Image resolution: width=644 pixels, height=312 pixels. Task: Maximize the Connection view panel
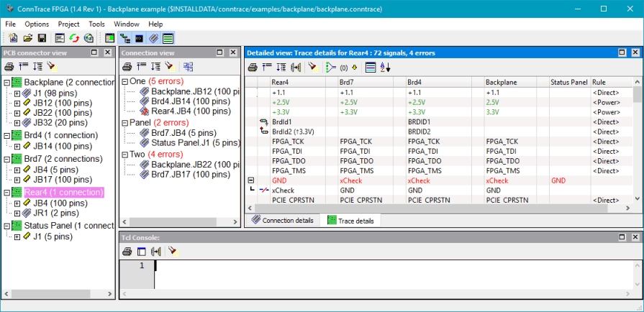(x=219, y=52)
